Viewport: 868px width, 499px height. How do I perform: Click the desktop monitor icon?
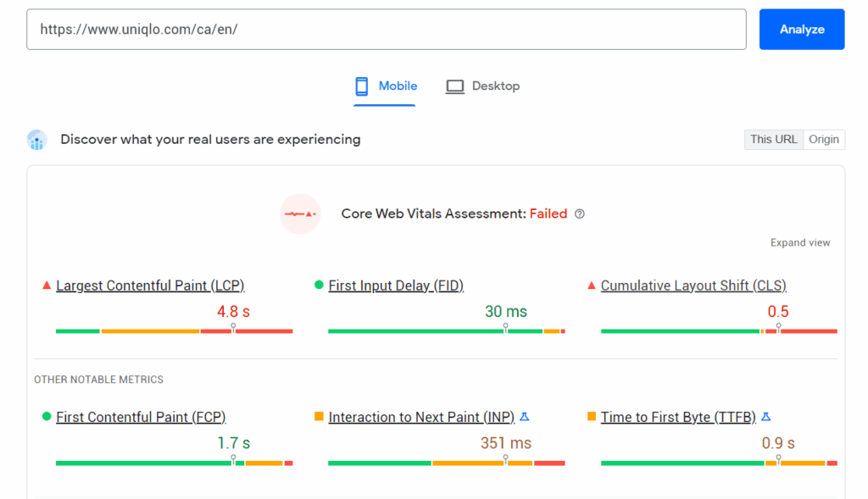[x=455, y=87]
